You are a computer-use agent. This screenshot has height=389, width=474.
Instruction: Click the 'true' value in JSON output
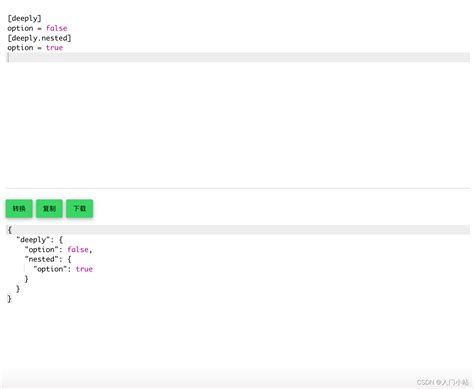click(84, 269)
